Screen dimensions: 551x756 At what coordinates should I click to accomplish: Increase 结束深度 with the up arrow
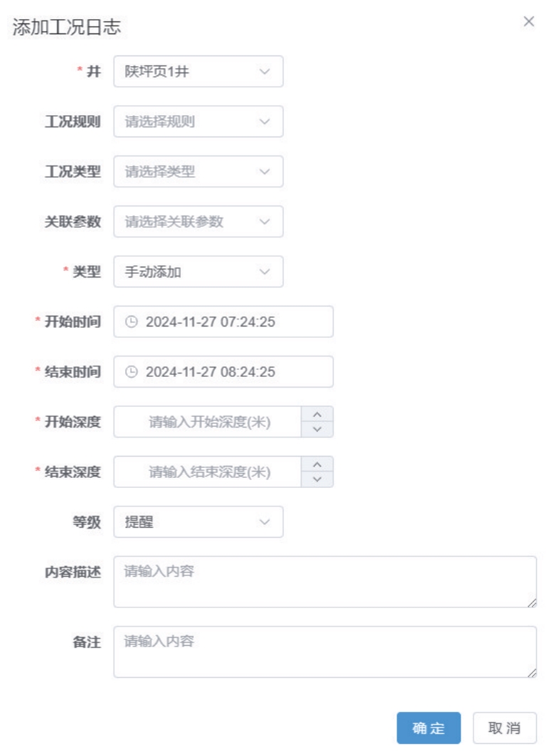tap(317, 464)
